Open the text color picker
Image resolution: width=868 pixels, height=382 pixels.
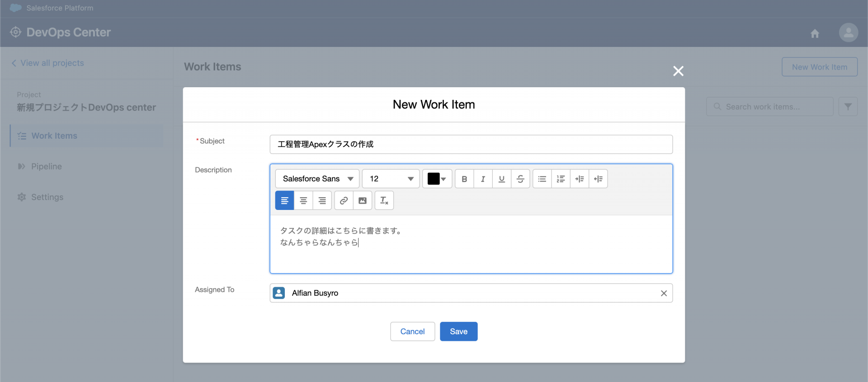[x=437, y=179]
